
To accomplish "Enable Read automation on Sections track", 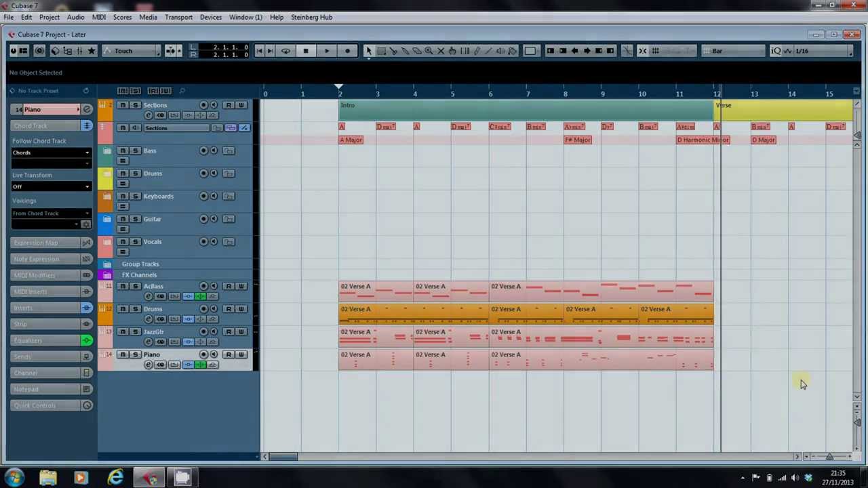I will tap(229, 105).
